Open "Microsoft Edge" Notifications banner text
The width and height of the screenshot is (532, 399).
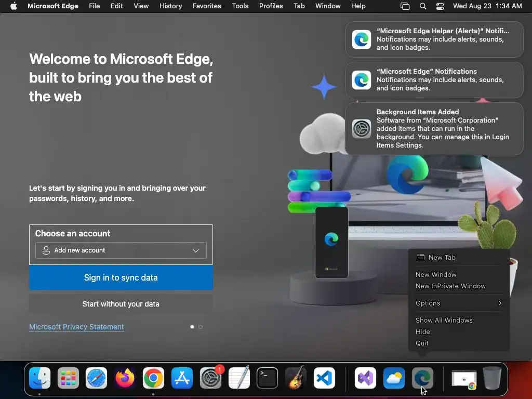(x=440, y=79)
